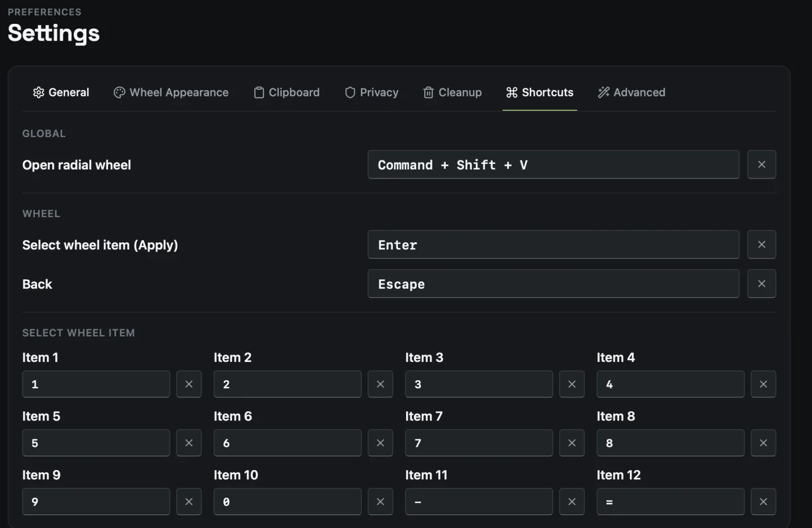Clear the Item 3 shortcut
Screen dimensions: 812x528
(x=572, y=384)
